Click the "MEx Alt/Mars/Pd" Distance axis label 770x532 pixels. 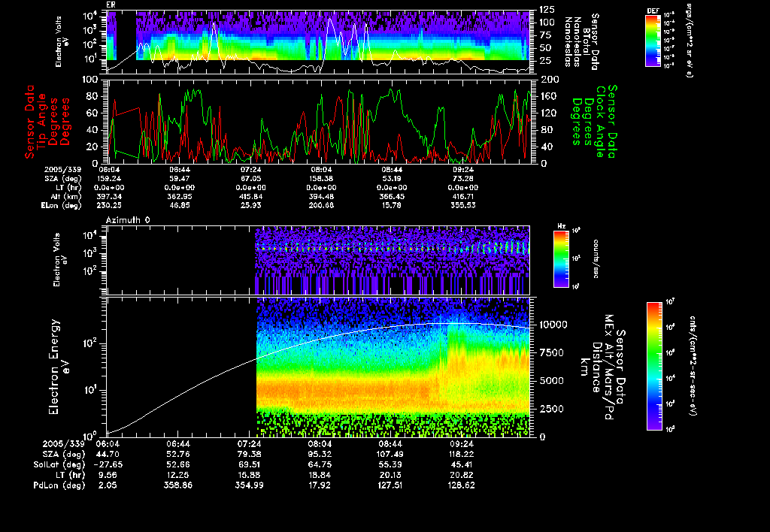click(x=608, y=367)
